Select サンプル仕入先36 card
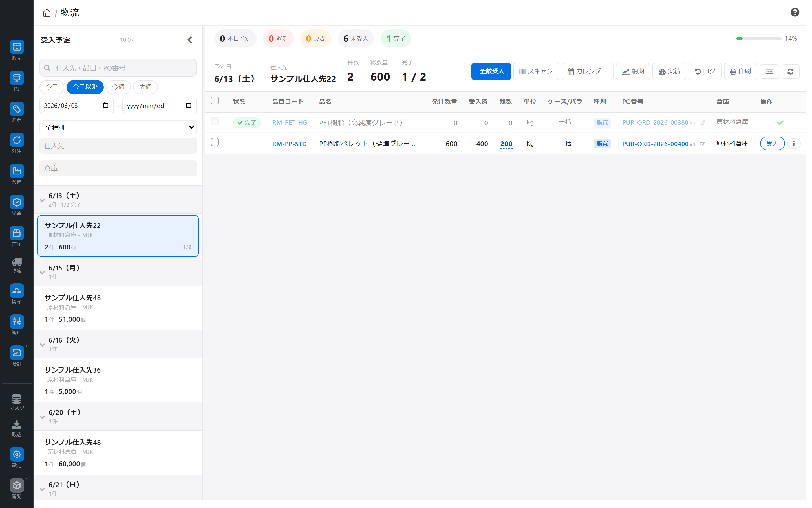 click(118, 380)
